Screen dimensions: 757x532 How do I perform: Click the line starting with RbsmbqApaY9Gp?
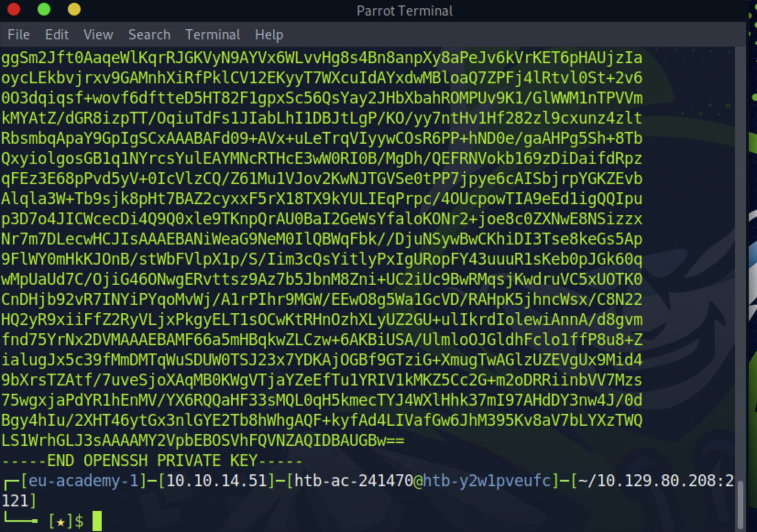[322, 139]
